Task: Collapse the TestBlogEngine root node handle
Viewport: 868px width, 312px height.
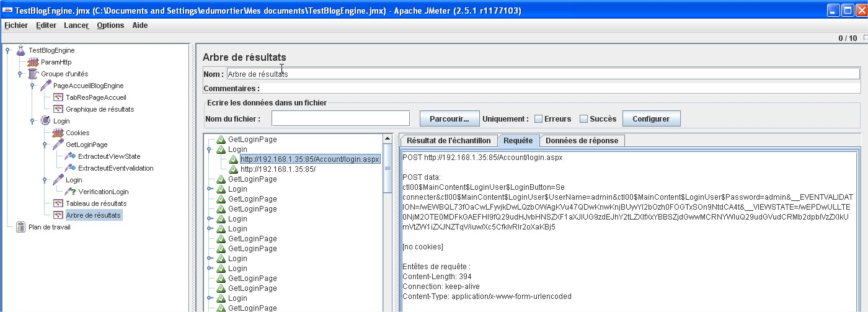Action: coord(7,51)
